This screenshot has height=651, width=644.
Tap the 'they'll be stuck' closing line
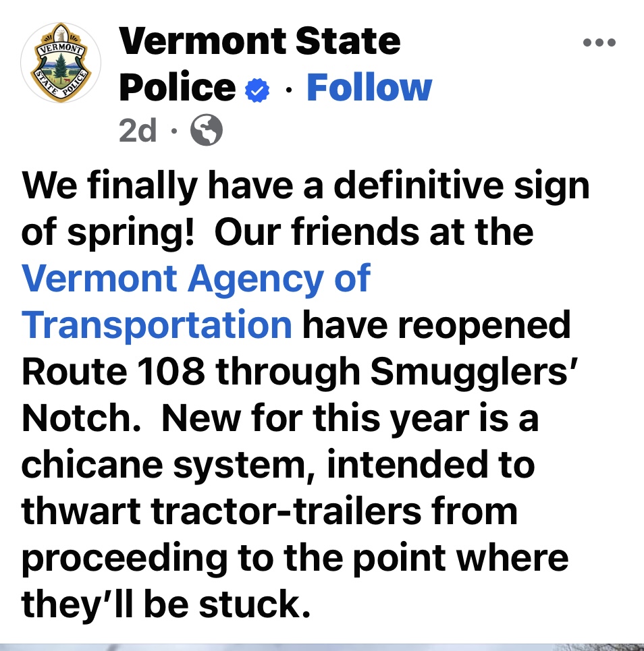point(166,604)
